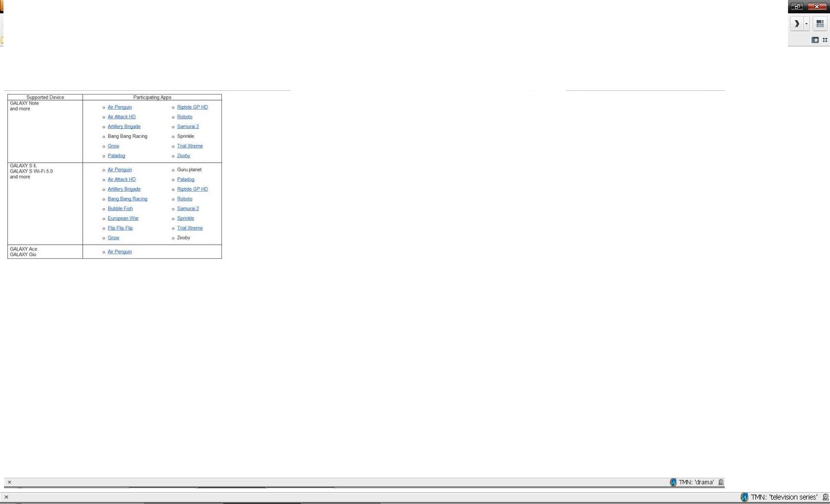
Task: Click the TMN icon beside 'drama'
Action: (673, 482)
